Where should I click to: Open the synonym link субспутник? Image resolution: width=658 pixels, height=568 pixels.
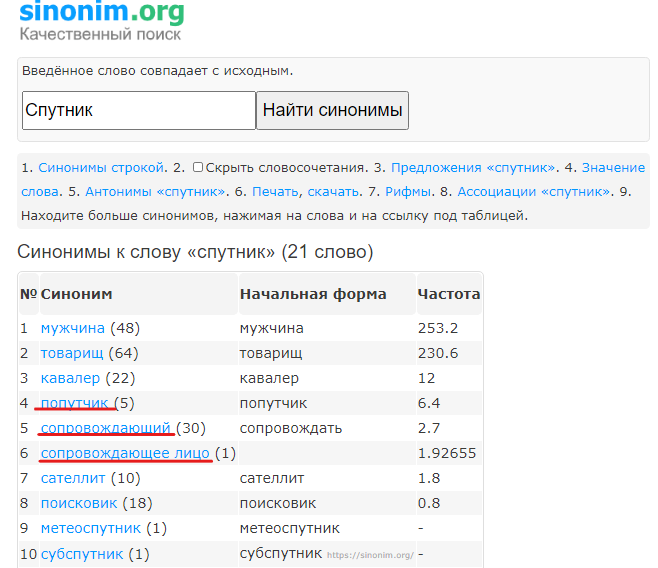[x=82, y=554]
